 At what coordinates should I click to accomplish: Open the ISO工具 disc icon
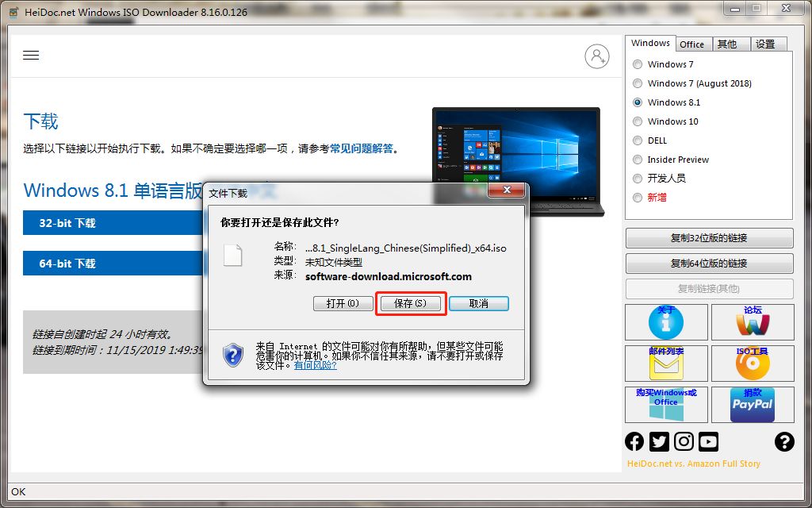753,363
